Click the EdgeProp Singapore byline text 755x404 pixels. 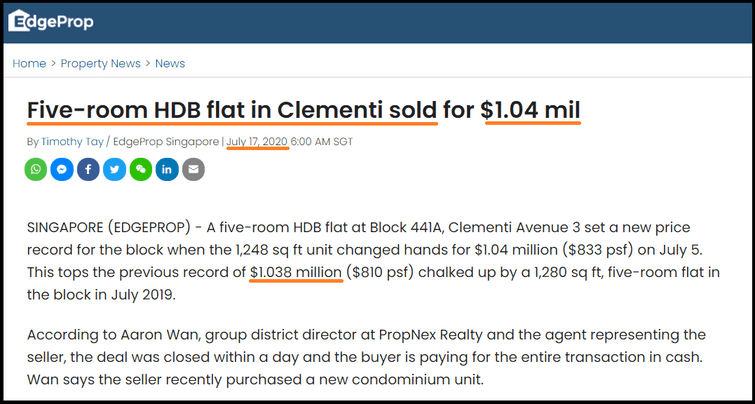pos(166,142)
